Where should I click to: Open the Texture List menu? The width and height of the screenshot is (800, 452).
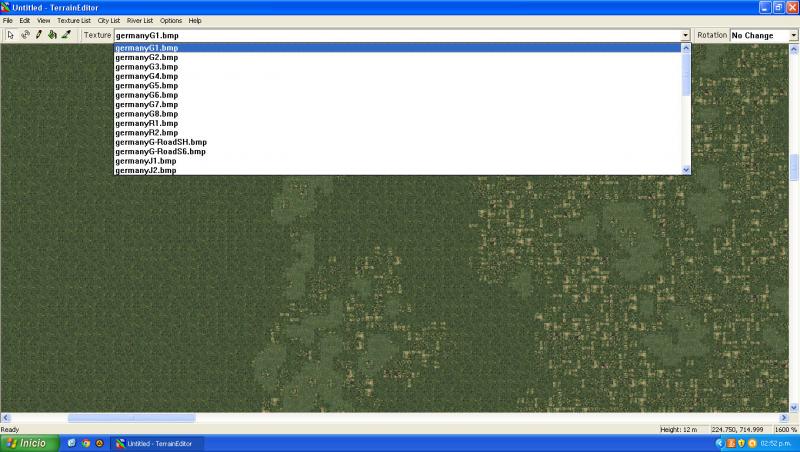pyautogui.click(x=74, y=21)
